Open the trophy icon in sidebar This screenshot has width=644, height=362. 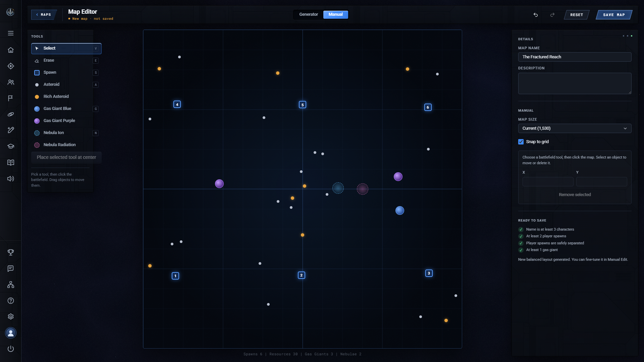[x=11, y=252]
